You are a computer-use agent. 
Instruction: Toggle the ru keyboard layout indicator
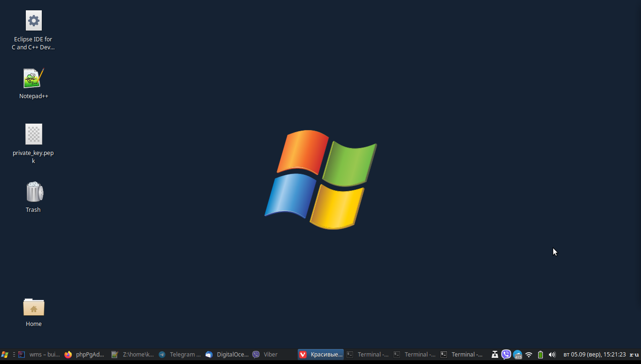pos(634,355)
